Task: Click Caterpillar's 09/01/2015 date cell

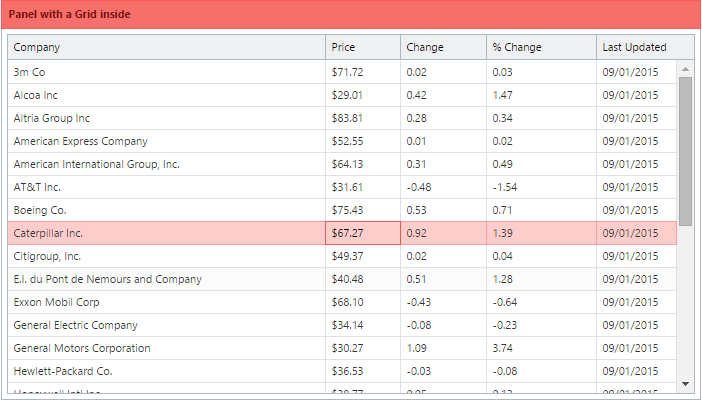Action: [x=636, y=233]
